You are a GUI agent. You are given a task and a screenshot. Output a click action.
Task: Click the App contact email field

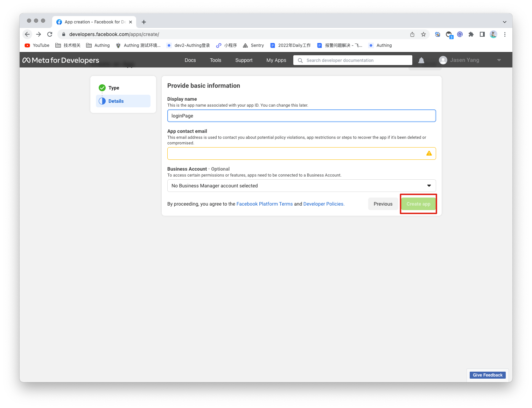coord(296,153)
